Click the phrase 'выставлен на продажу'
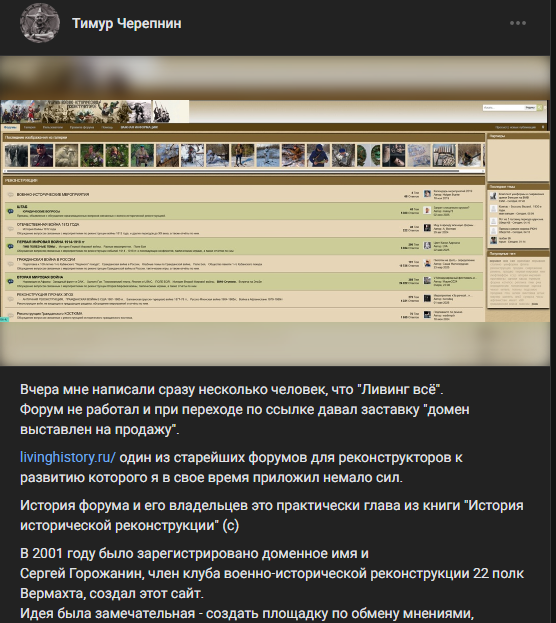Screen dimensions: 556x623 point(96,430)
